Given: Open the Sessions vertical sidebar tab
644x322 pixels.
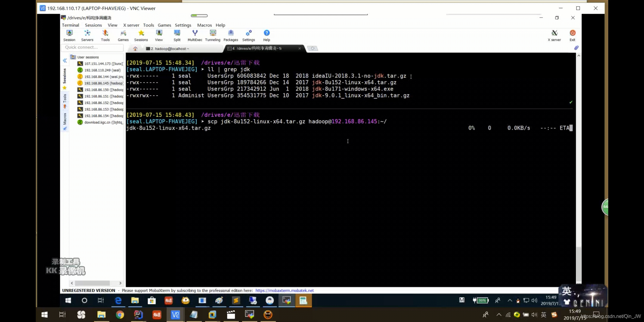Looking at the screenshot, I should 64,79.
